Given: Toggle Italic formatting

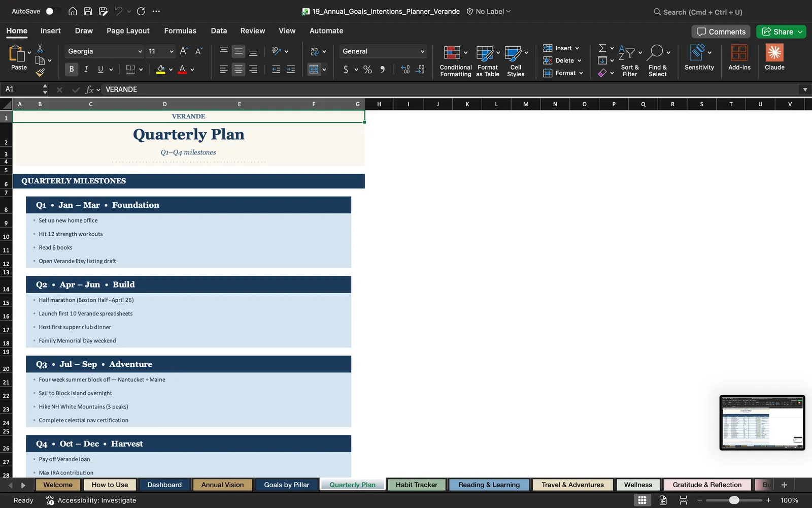Looking at the screenshot, I should pyautogui.click(x=86, y=69).
